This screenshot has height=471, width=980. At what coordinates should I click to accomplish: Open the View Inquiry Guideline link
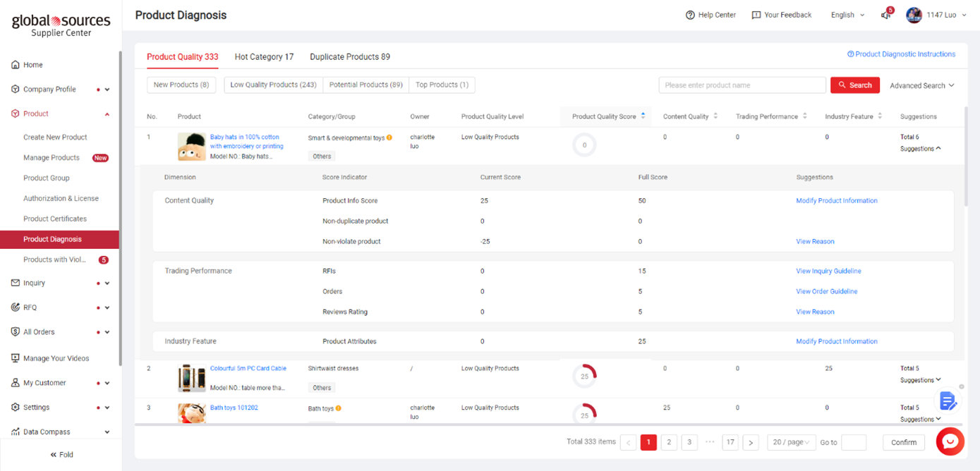pyautogui.click(x=828, y=271)
